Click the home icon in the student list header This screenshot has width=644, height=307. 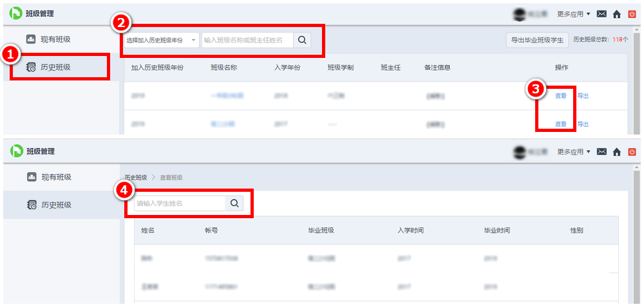[x=617, y=152]
